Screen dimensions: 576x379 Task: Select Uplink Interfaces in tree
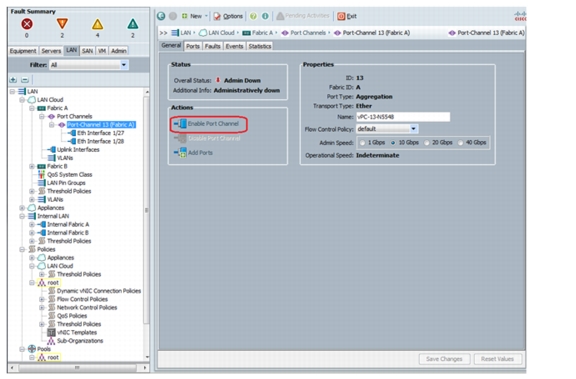(78, 149)
